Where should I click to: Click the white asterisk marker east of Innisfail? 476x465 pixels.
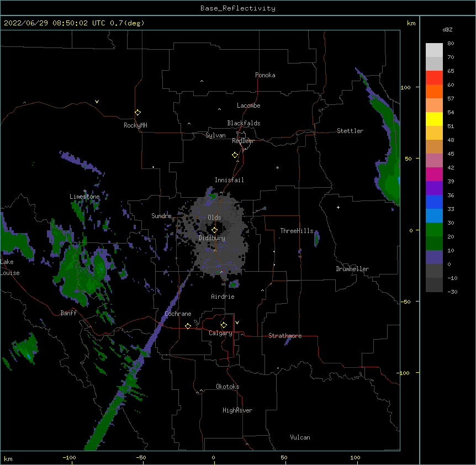point(277,167)
